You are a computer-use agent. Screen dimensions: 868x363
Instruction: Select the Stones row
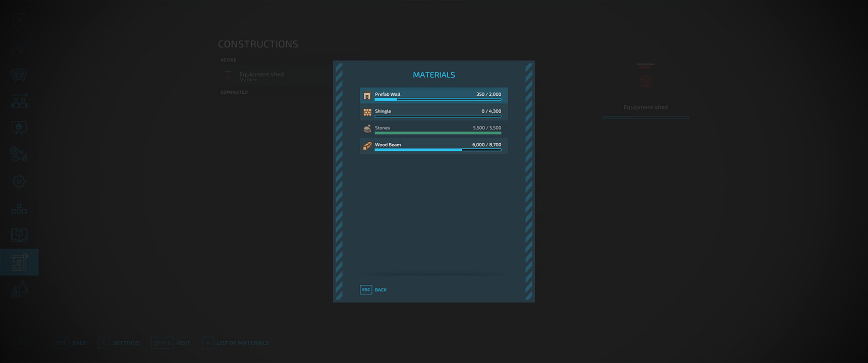[434, 129]
